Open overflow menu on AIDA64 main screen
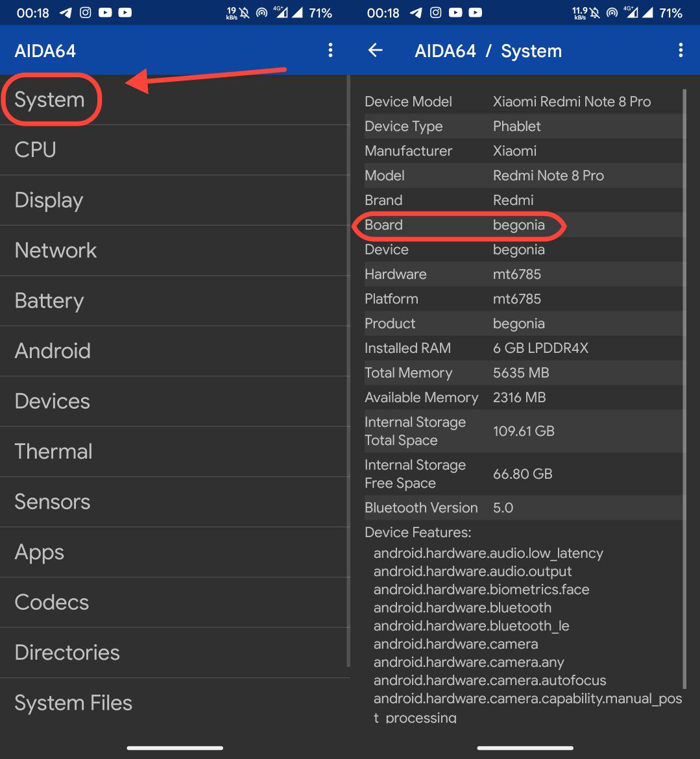The image size is (700, 759). click(330, 51)
